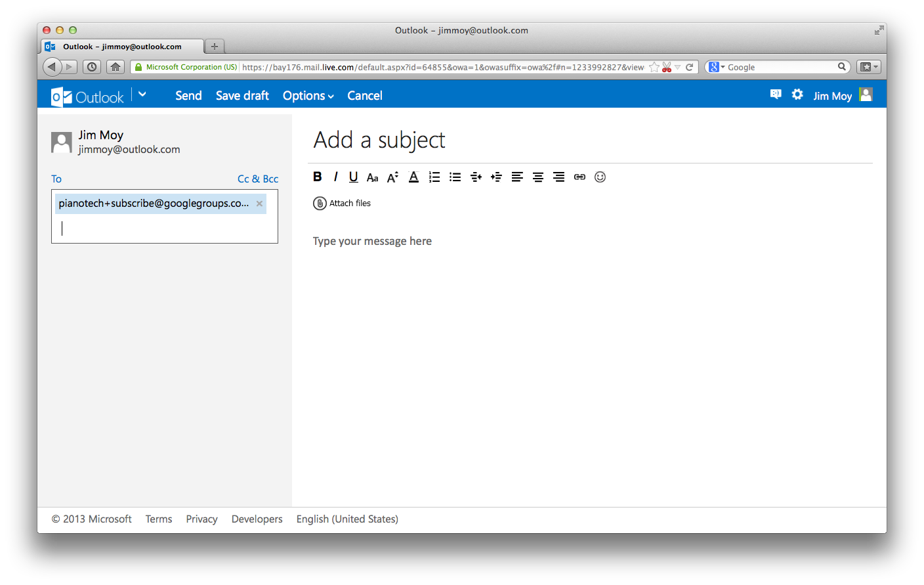Align text left
This screenshot has height=585, width=924.
tap(517, 177)
